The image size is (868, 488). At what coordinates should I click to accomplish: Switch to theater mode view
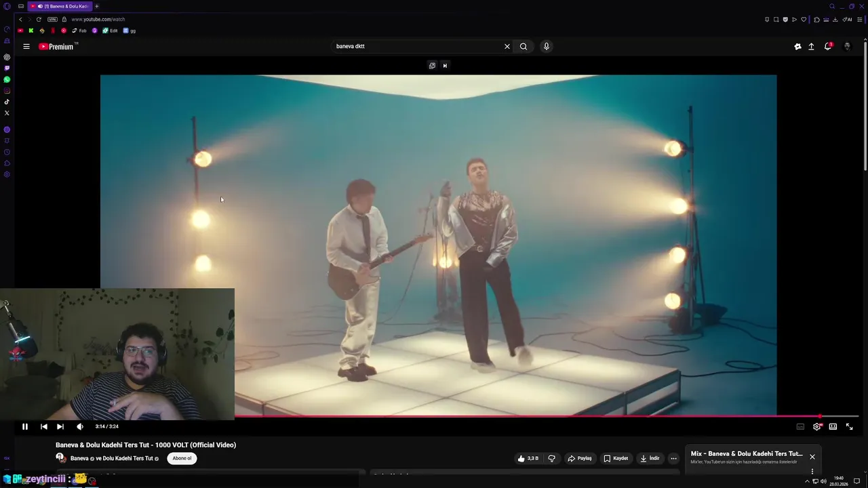(x=833, y=426)
